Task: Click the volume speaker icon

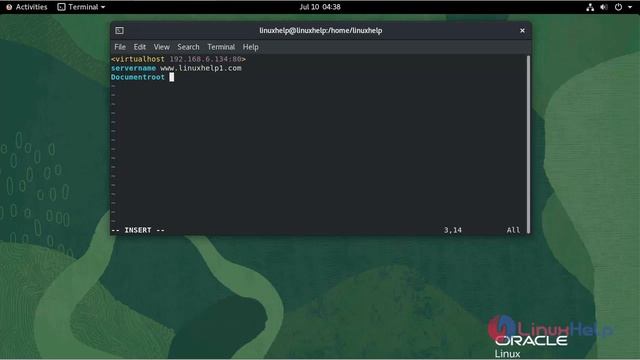Action: pos(604,7)
